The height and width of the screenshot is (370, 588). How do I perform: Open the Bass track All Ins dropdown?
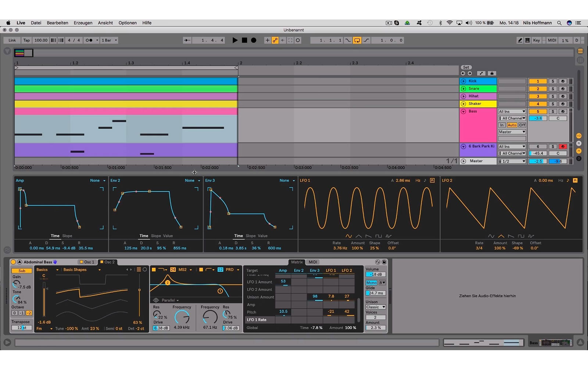point(512,111)
